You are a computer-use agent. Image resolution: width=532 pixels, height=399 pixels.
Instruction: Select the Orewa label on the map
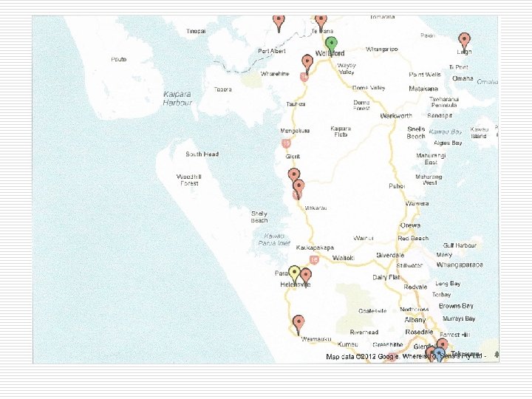click(x=410, y=225)
